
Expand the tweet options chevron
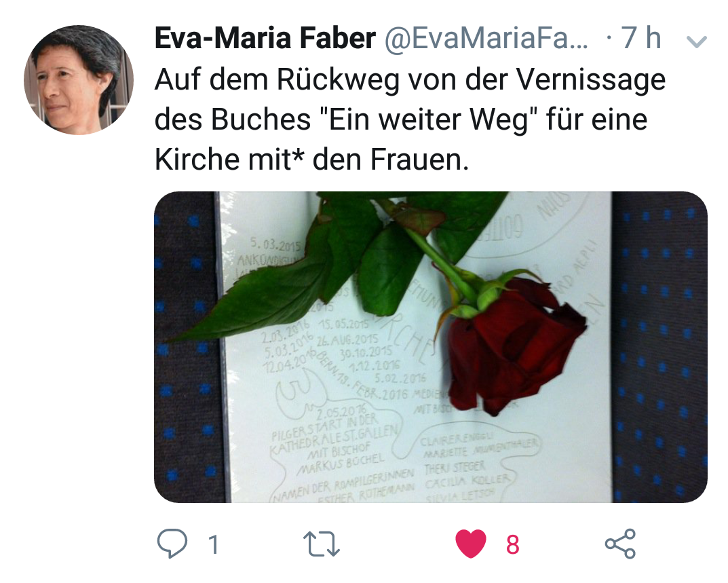click(x=696, y=42)
